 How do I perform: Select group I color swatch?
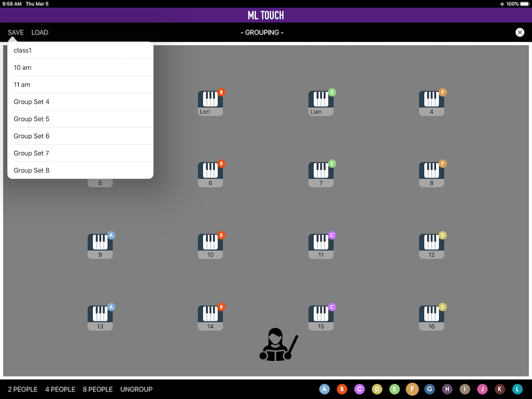tap(465, 389)
